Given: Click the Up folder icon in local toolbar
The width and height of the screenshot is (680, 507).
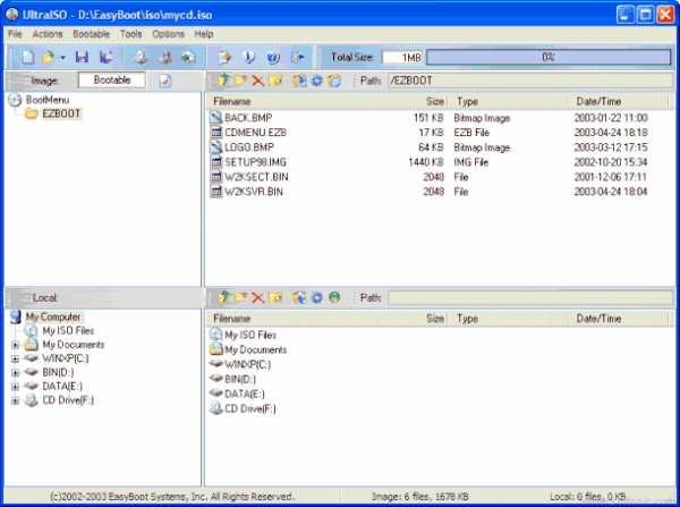Looking at the screenshot, I should (223, 298).
